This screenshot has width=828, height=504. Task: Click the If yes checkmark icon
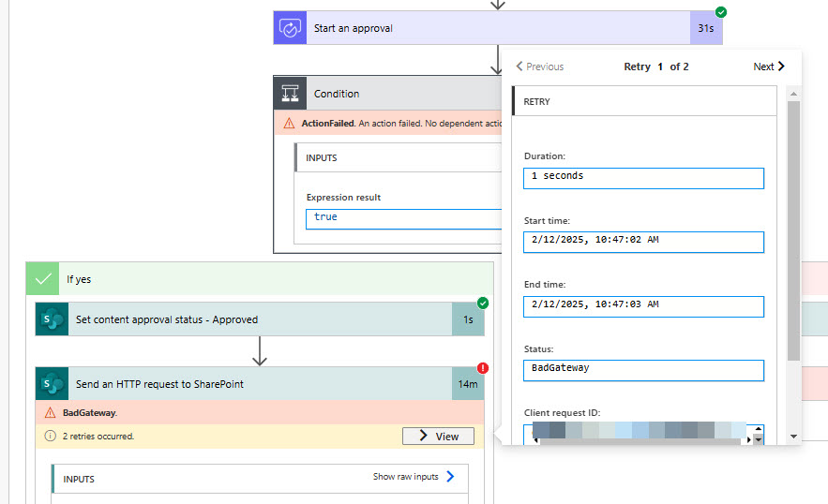click(x=43, y=278)
